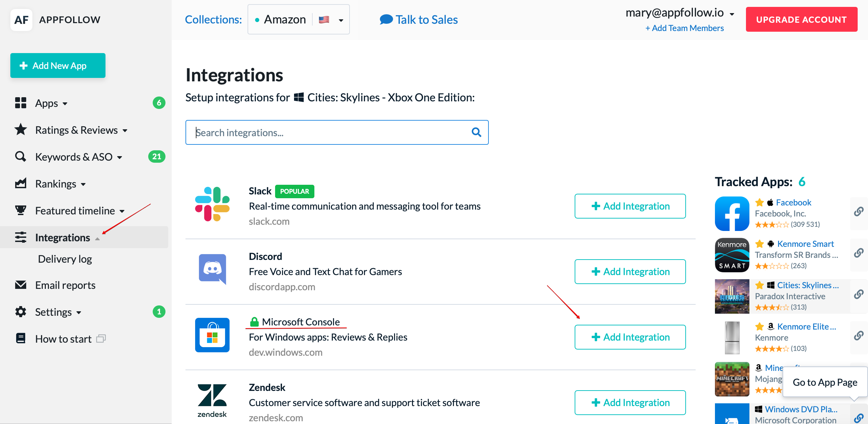Viewport: 868px width, 424px height.
Task: Click the search magnifier icon in integrations field
Action: tap(476, 132)
